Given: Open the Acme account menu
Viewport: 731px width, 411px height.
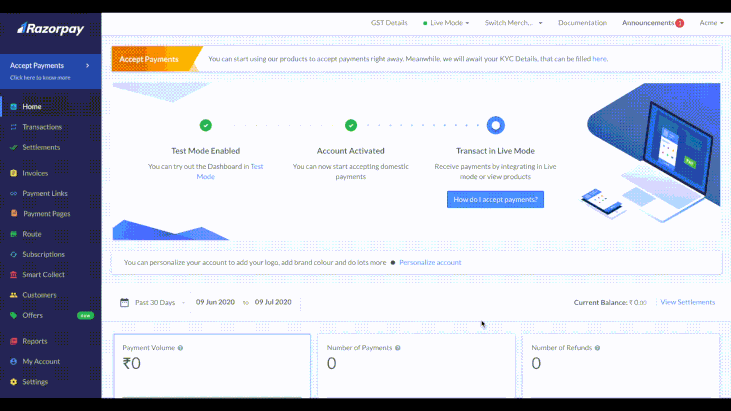Looking at the screenshot, I should (711, 22).
